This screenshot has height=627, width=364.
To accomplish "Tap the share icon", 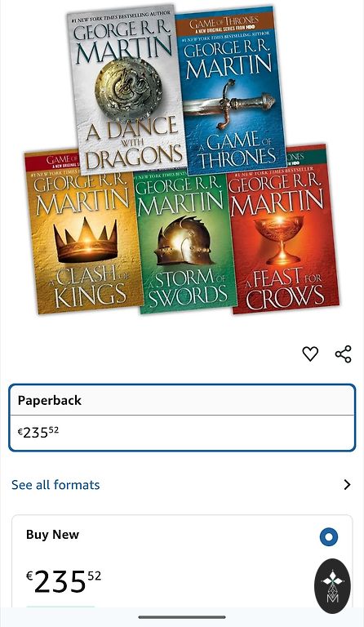I will (x=344, y=354).
